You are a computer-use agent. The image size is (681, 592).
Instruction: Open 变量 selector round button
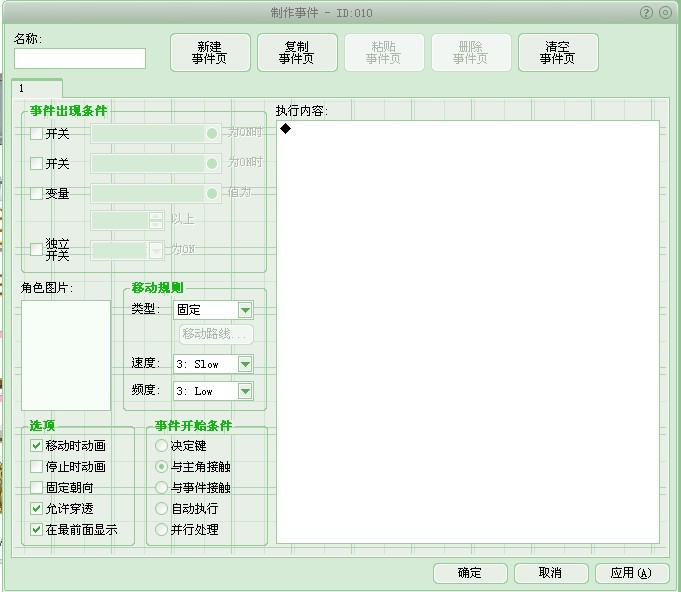tap(212, 194)
